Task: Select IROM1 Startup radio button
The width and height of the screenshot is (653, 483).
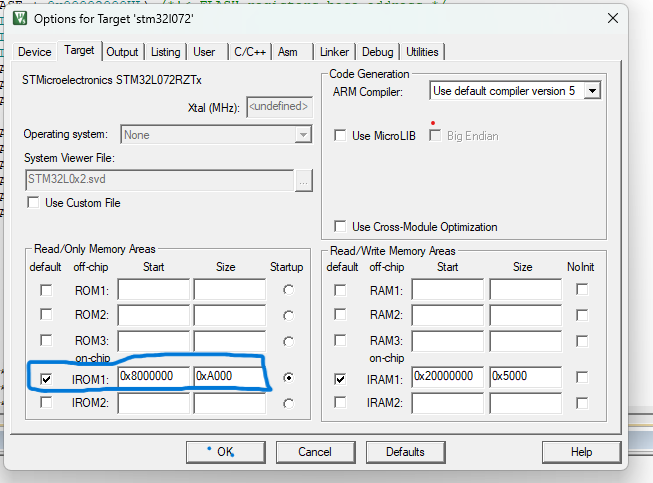Action: tap(288, 377)
